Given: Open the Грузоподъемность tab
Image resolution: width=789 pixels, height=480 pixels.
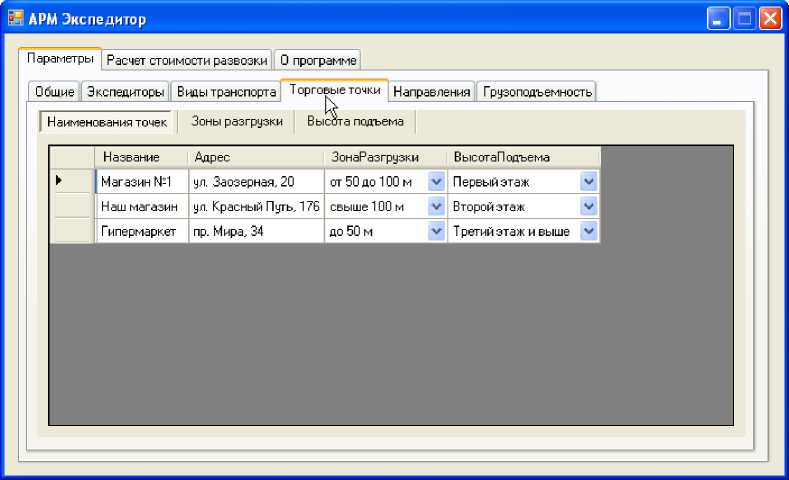Looking at the screenshot, I should tap(537, 92).
